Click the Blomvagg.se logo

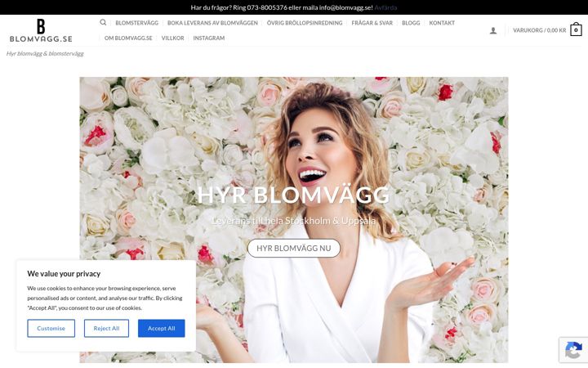click(41, 30)
